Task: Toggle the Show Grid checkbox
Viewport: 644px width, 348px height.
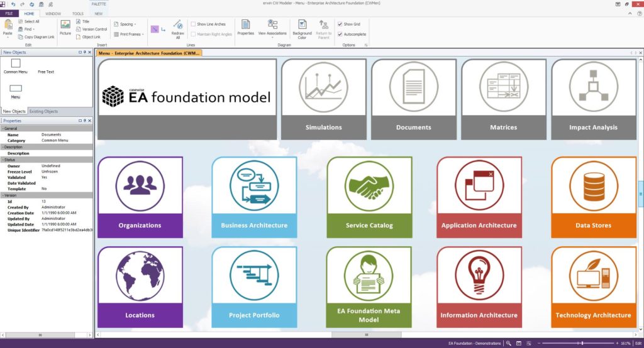Action: [340, 24]
